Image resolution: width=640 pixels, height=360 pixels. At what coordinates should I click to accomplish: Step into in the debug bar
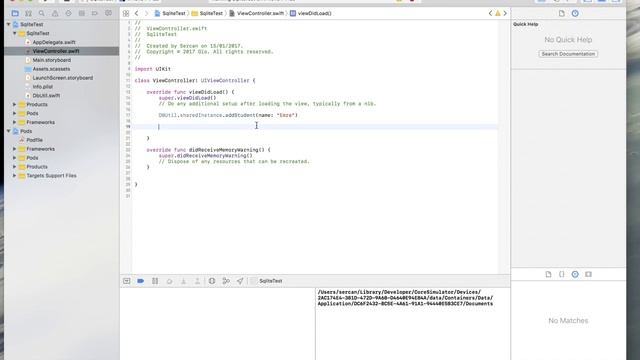pos(183,281)
